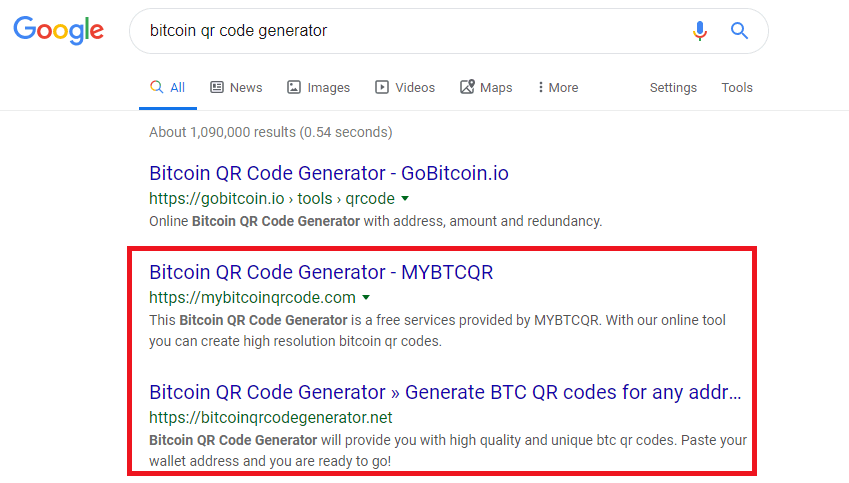Click the mybitcoinqrcode.com green URL
Viewport: 849px width, 483px height.
click(x=252, y=297)
